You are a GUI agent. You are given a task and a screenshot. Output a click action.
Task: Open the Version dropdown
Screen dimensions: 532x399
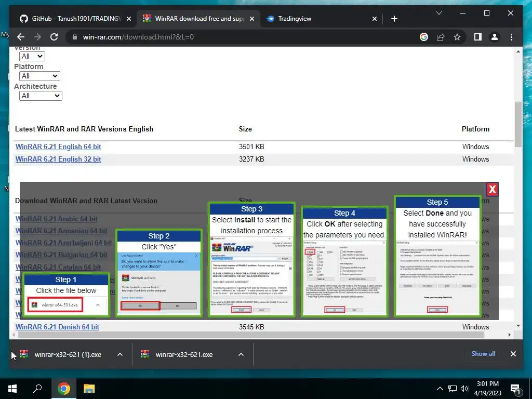click(x=32, y=56)
